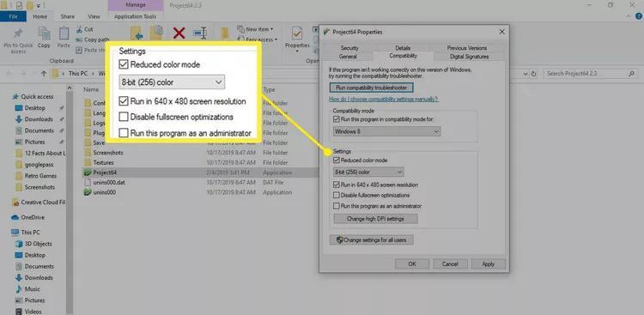
Task: Open the address bar history dropdown
Action: pos(526,74)
